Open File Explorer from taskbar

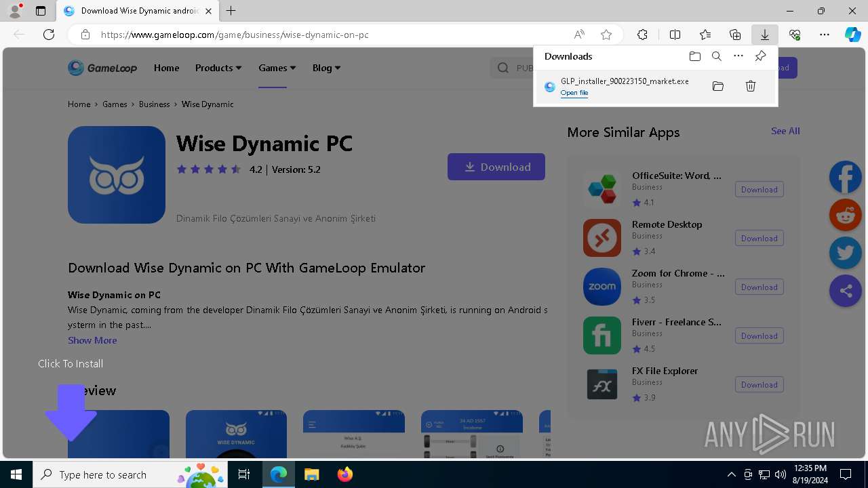click(311, 474)
